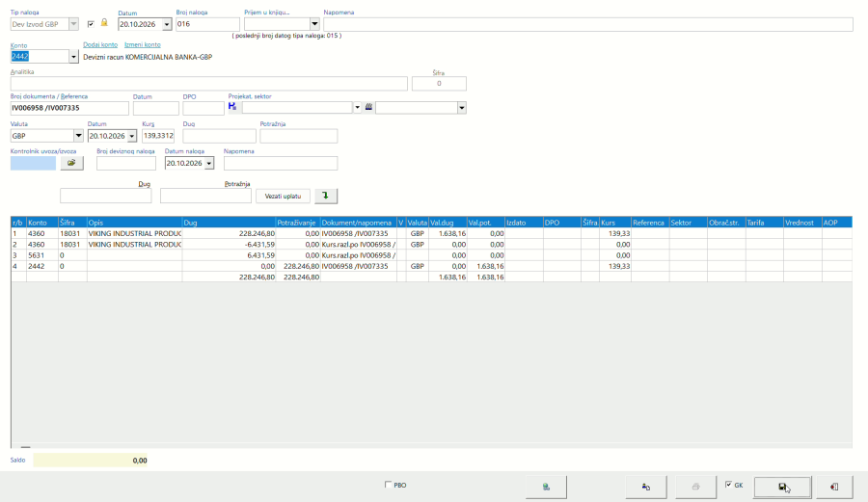
Task: Click the 'Referenca' column header
Action: coord(650,223)
